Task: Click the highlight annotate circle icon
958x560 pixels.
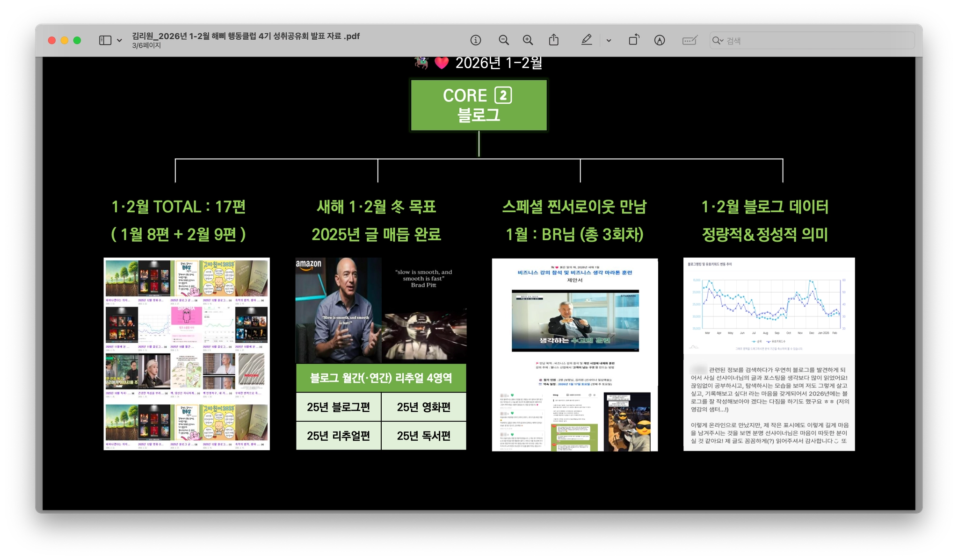Action: click(660, 40)
